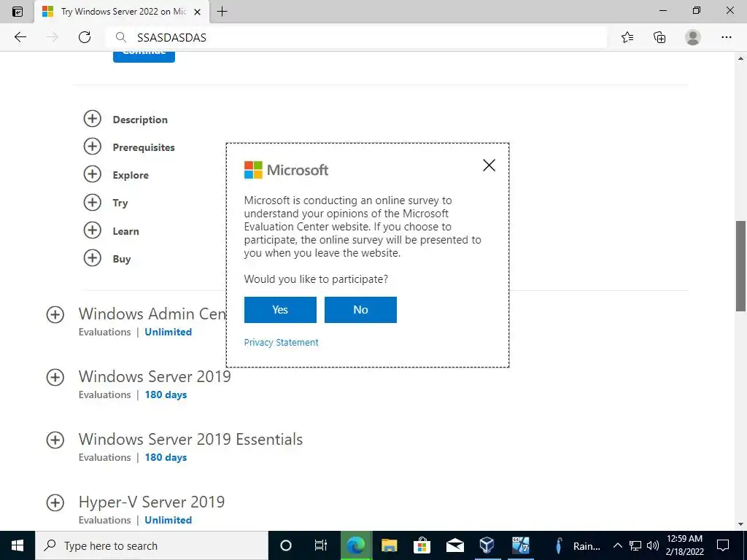Open the browser profile avatar
Screen dimensions: 747x560
pyautogui.click(x=693, y=37)
